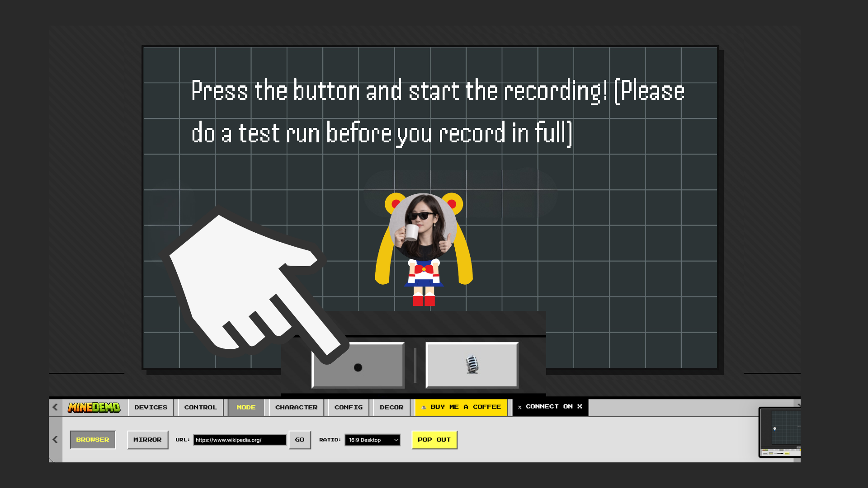The height and width of the screenshot is (488, 868).
Task: Click the URL input field
Action: [239, 440]
